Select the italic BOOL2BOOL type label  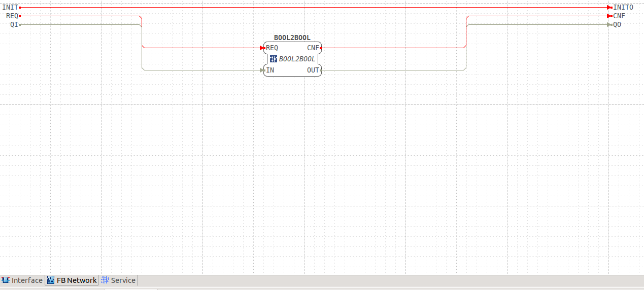point(297,59)
